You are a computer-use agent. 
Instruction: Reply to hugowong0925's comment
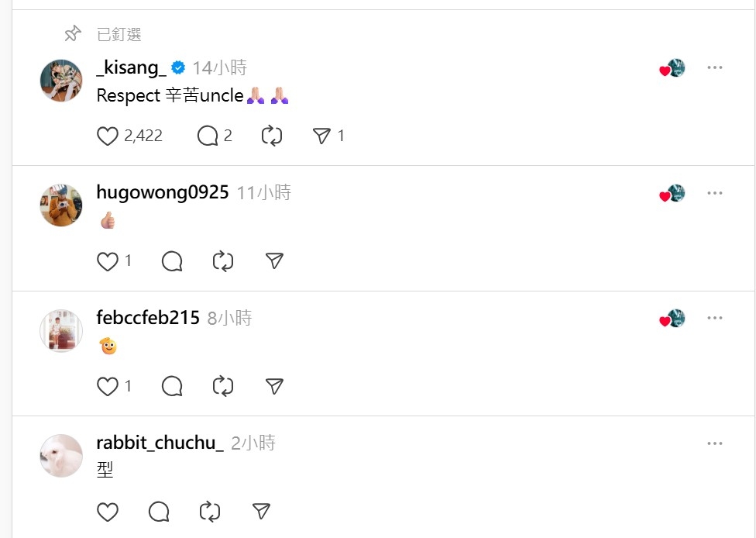pyautogui.click(x=172, y=262)
